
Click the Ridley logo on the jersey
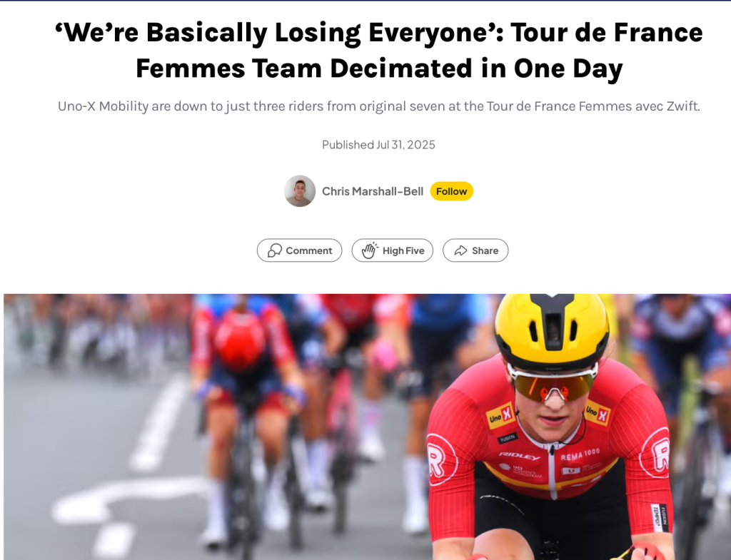tap(520, 455)
